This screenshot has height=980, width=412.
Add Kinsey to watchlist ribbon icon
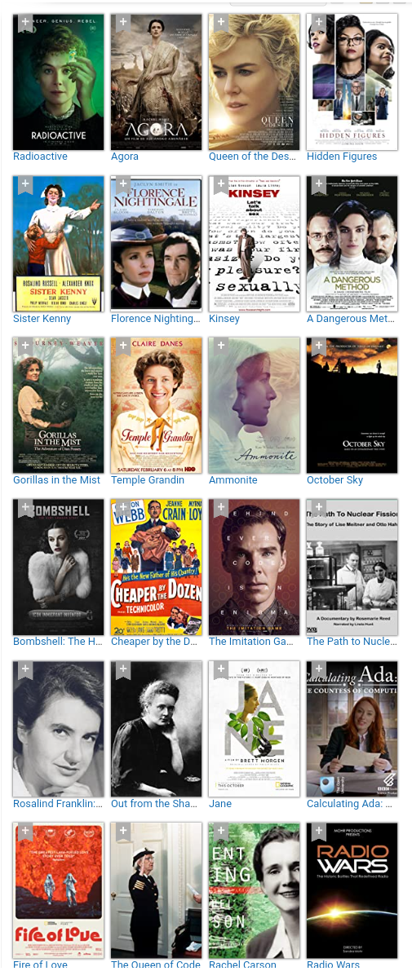tap(221, 185)
